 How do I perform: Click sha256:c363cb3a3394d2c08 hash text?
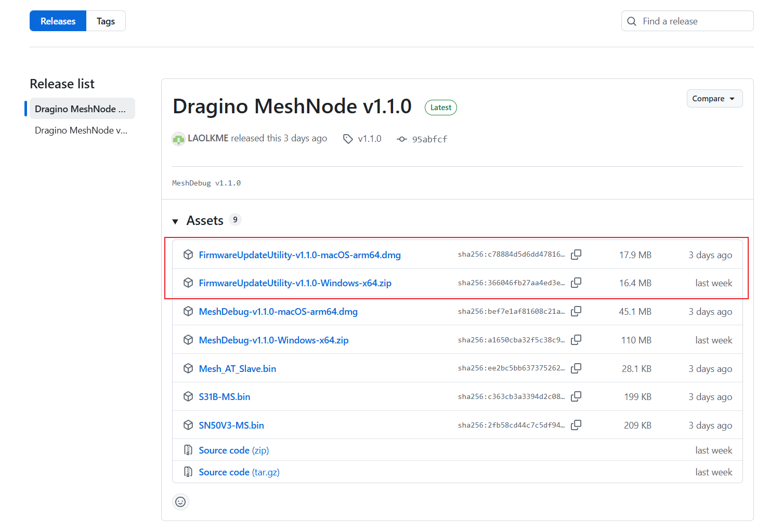click(x=511, y=396)
